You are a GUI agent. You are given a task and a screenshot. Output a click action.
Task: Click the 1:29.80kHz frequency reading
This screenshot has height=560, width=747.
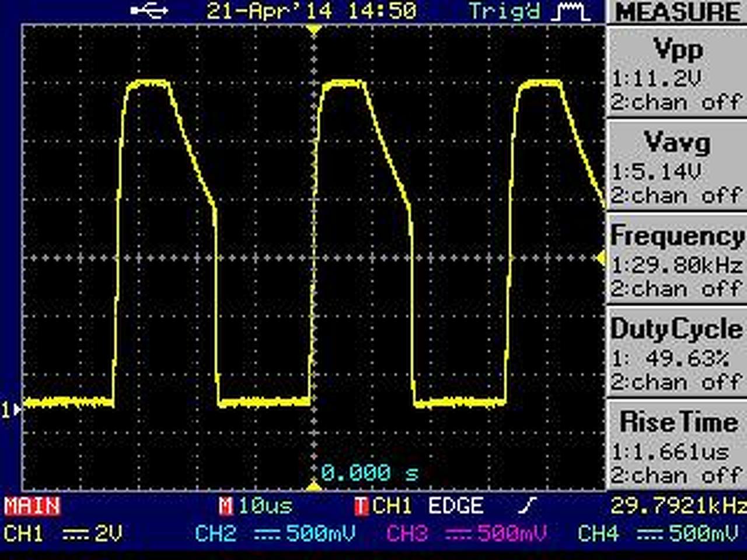click(677, 265)
